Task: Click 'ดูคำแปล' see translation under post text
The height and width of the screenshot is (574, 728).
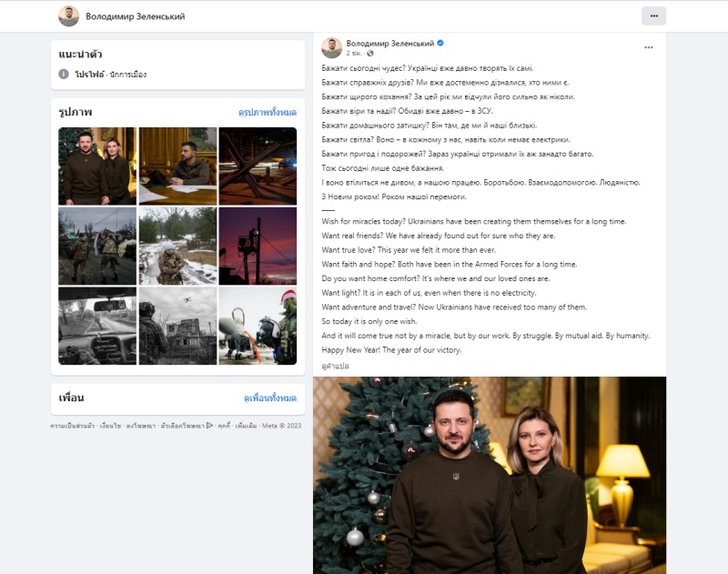Action: [335, 366]
